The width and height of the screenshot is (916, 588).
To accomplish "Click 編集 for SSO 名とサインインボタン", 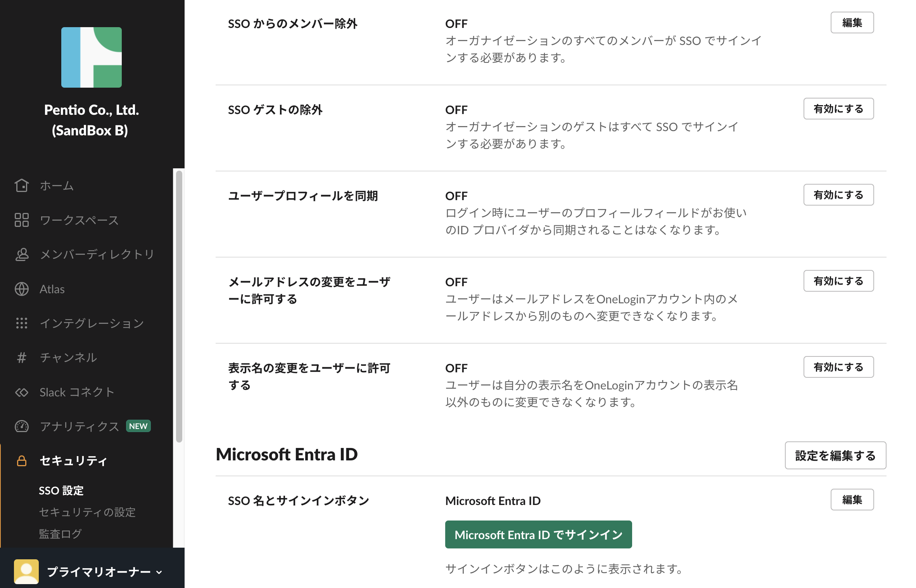I will coord(852,500).
